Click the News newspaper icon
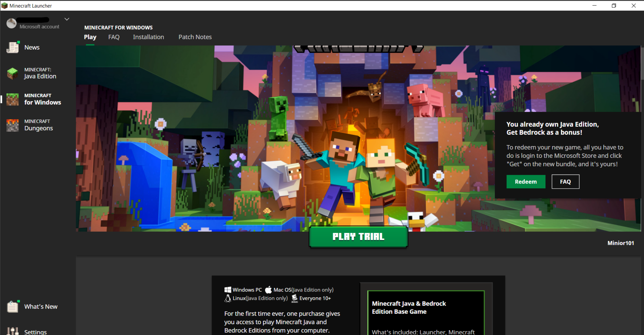 coord(13,47)
